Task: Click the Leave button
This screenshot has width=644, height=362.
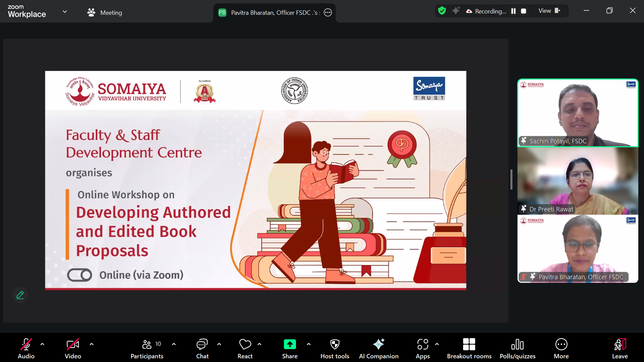Action: click(x=620, y=348)
